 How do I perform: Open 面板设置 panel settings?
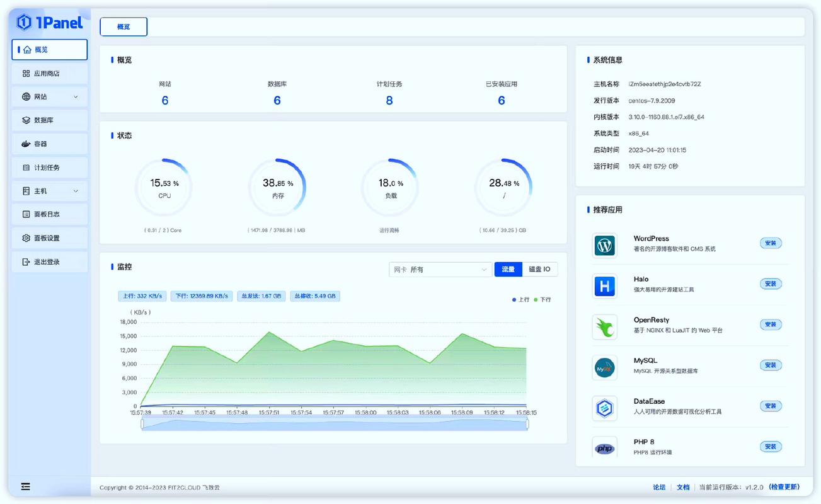pyautogui.click(x=49, y=238)
